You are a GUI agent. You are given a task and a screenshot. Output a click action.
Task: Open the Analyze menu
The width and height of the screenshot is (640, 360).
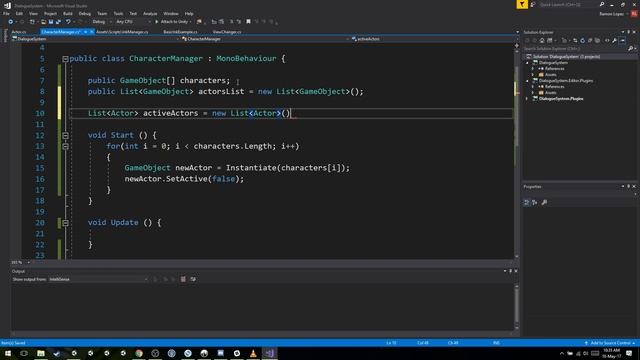tap(150, 13)
